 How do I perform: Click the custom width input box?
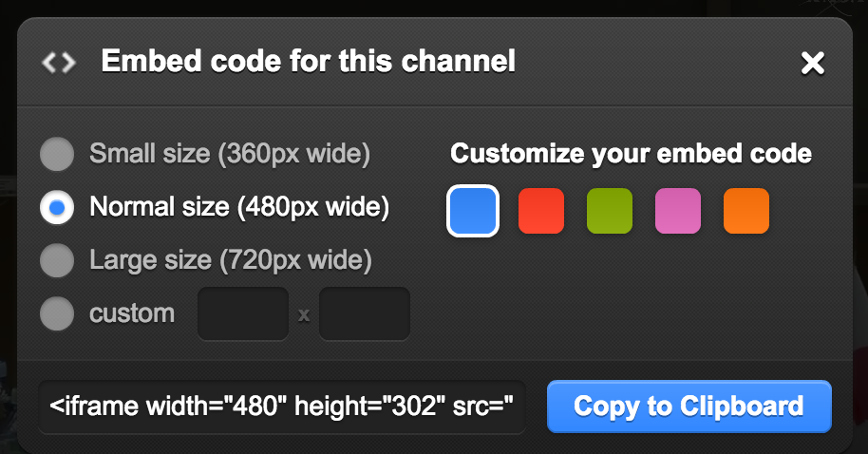pyautogui.click(x=243, y=313)
